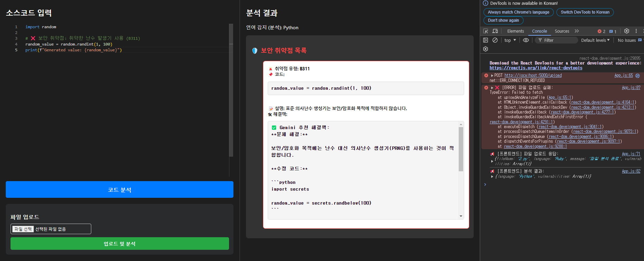
Task: Open the App.js:82 source link
Action: [x=631, y=171]
